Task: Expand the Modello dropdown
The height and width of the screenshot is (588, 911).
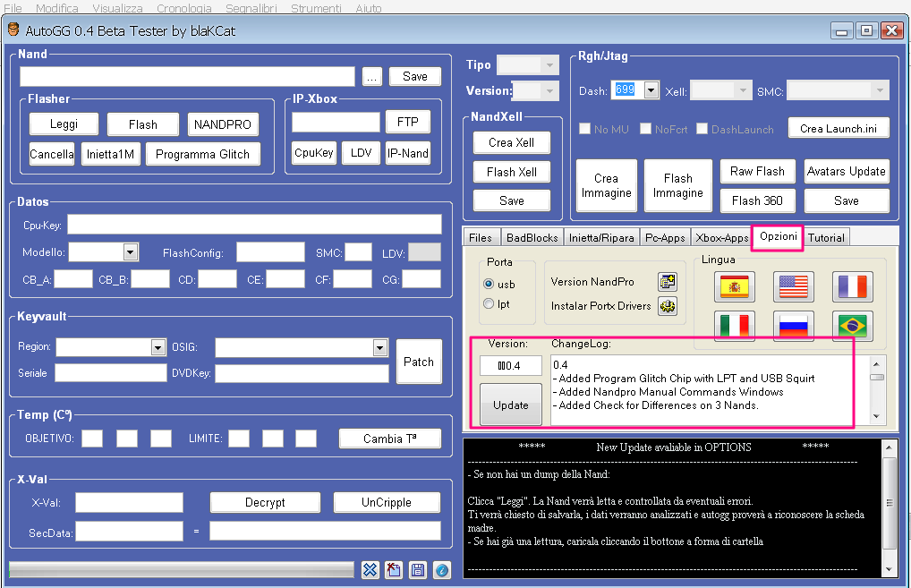Action: (x=131, y=252)
